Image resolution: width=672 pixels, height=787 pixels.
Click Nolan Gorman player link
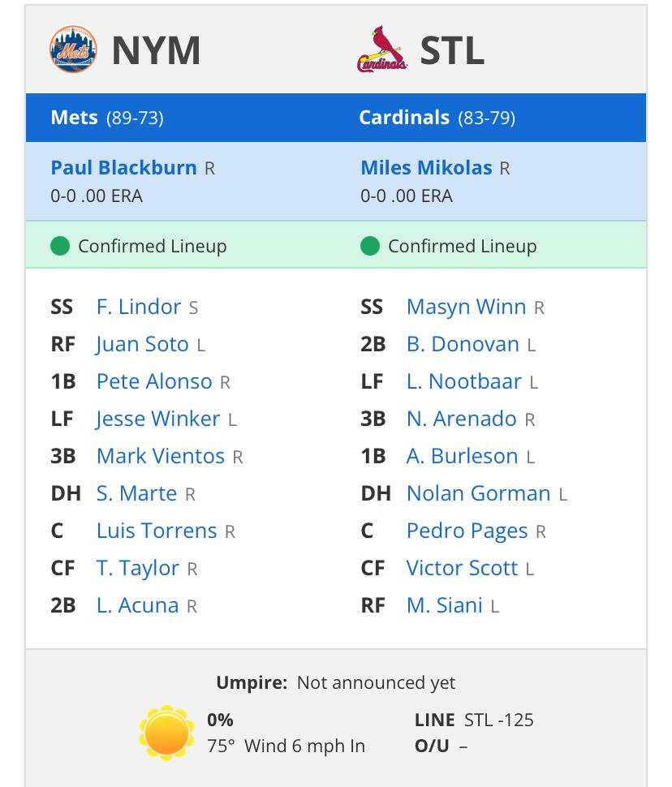pyautogui.click(x=479, y=493)
